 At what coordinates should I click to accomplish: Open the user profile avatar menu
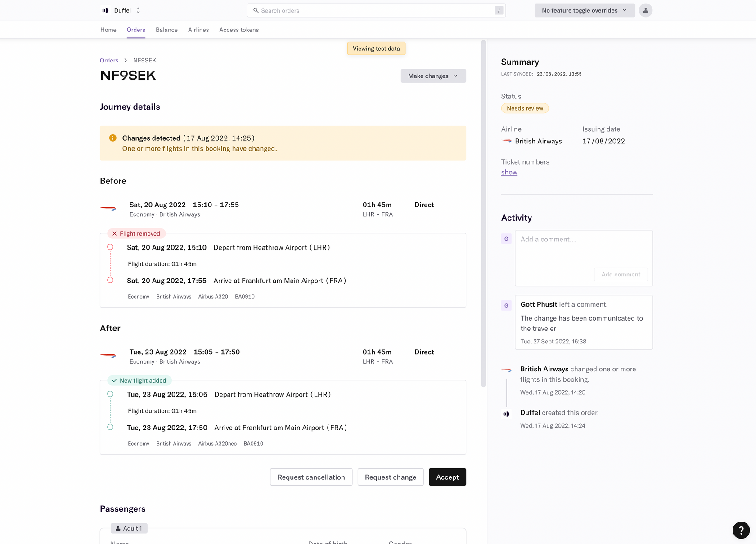click(645, 10)
